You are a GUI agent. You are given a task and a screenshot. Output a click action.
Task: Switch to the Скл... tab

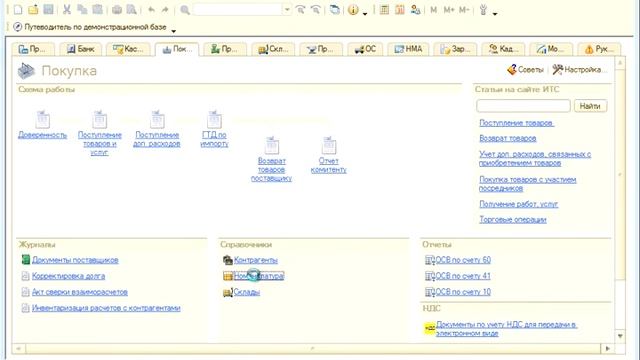click(x=273, y=49)
